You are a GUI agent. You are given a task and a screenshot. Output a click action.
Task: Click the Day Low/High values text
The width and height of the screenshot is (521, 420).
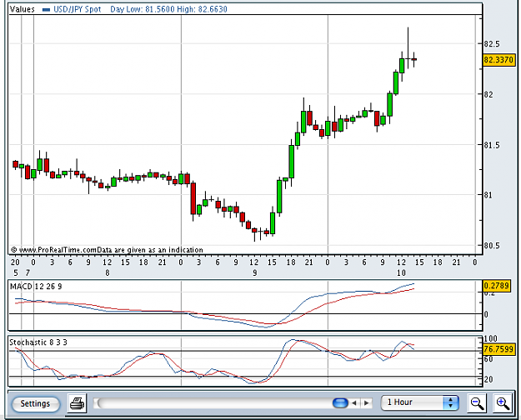point(168,9)
